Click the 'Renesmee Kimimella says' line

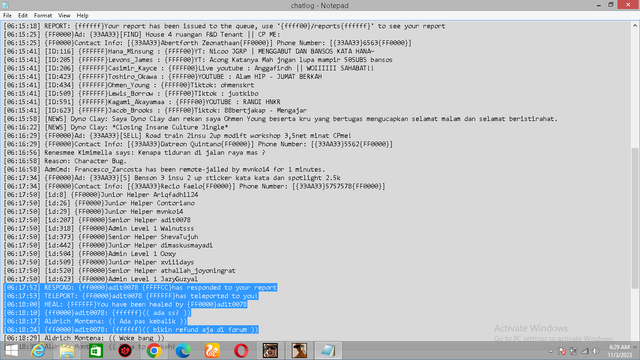coord(134,153)
